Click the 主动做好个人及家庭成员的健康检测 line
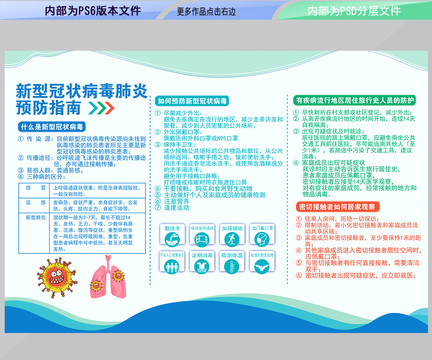The width and height of the screenshot is (432, 360). (x=210, y=195)
